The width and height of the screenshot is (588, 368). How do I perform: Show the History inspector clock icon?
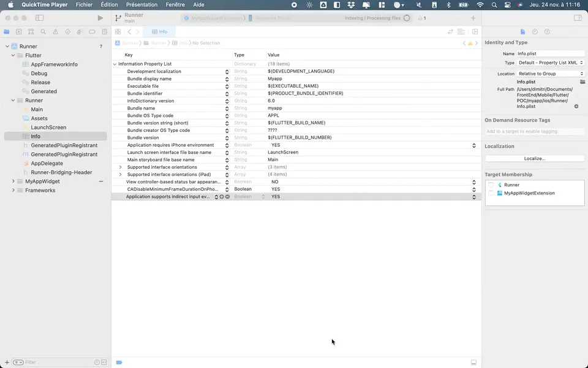535,32
